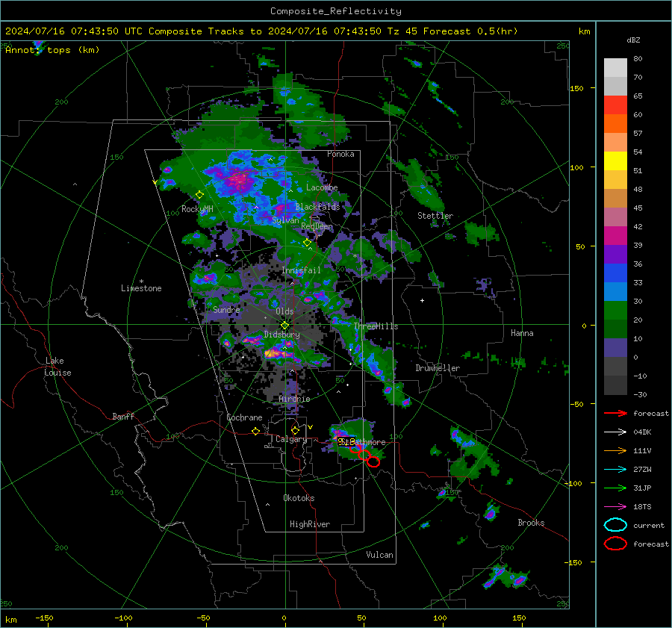Click the HighRiver city label
The image size is (672, 628).
pyautogui.click(x=310, y=524)
